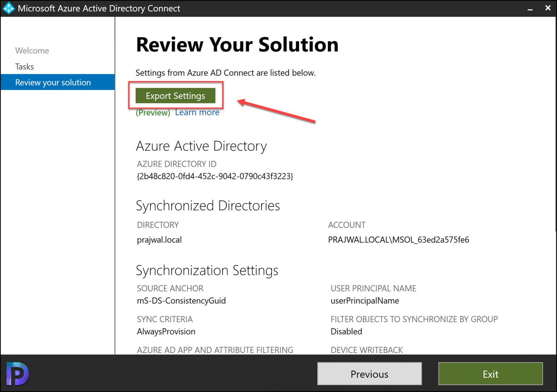The image size is (557, 392).
Task: Minimize the Azure AD Connect window
Action: click(530, 8)
